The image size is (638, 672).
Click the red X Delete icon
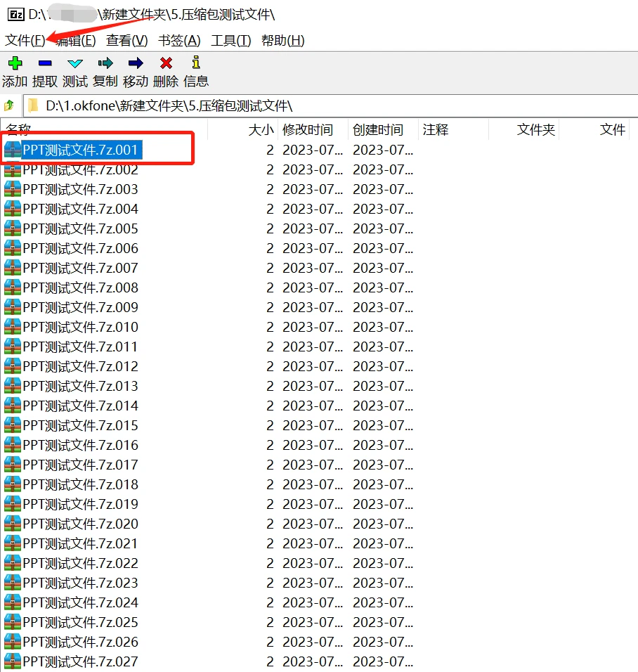pyautogui.click(x=166, y=64)
